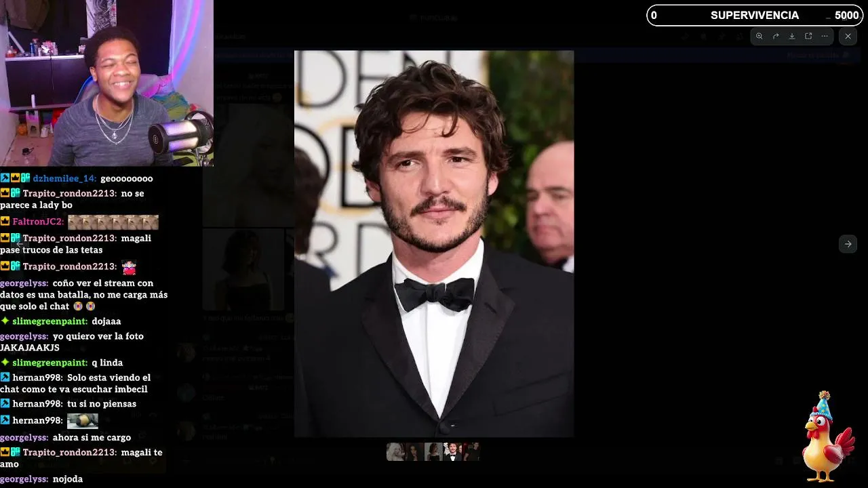Go to the next image with the right arrow
The image size is (868, 488).
[848, 244]
